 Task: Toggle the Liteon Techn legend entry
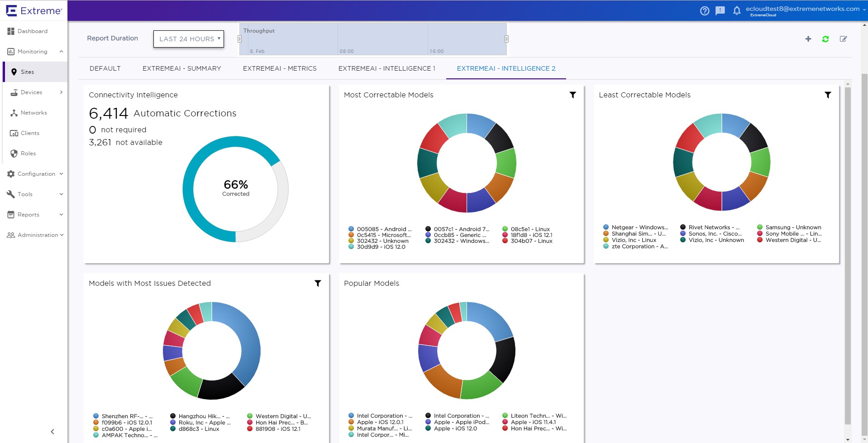point(534,416)
